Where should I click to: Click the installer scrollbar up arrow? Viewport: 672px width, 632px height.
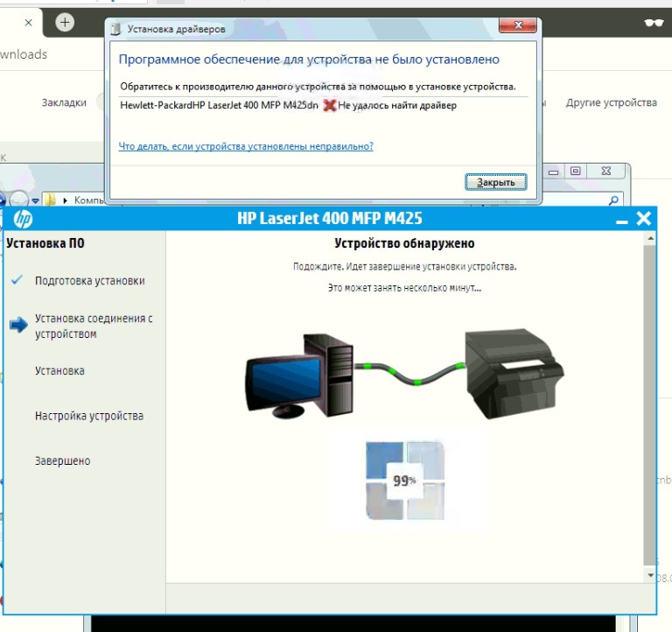tap(650, 238)
